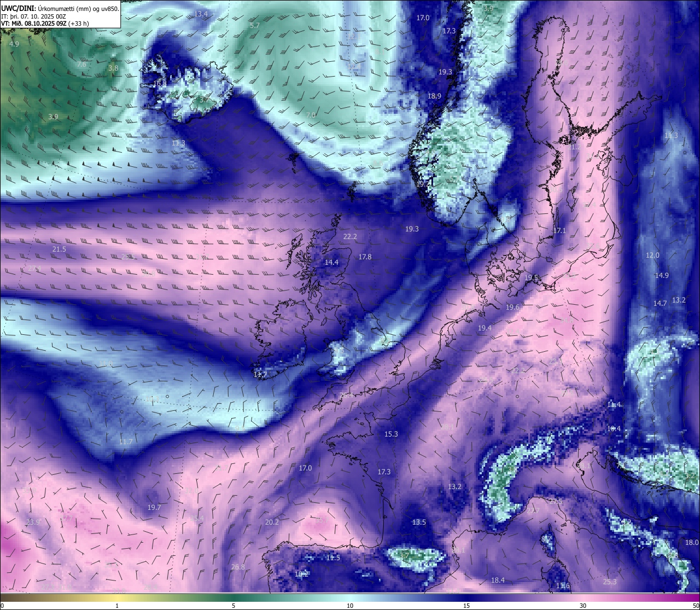Click the 23.9 value in the southwest corner
This screenshot has height=610, width=700.
pyautogui.click(x=33, y=522)
